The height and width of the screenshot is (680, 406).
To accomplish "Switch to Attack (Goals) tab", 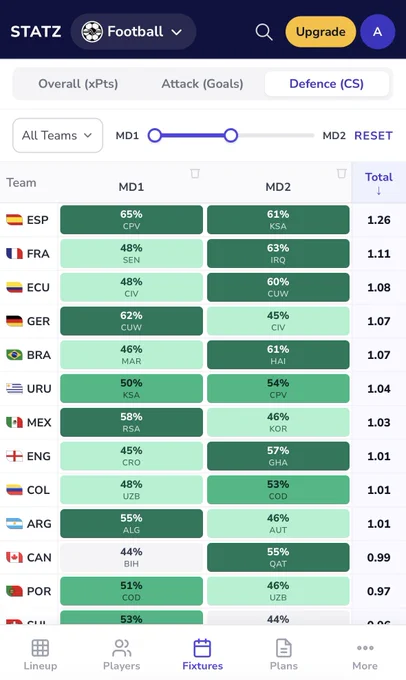I will click(x=202, y=84).
